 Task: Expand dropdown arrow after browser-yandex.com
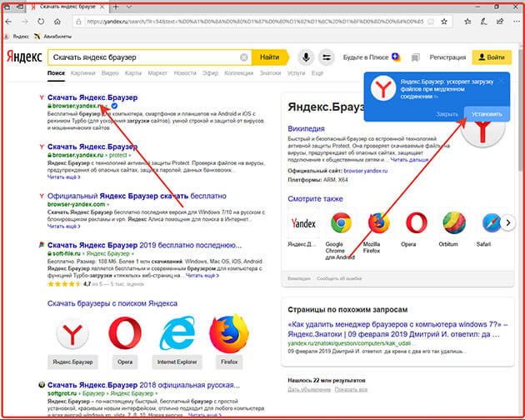coord(108,204)
